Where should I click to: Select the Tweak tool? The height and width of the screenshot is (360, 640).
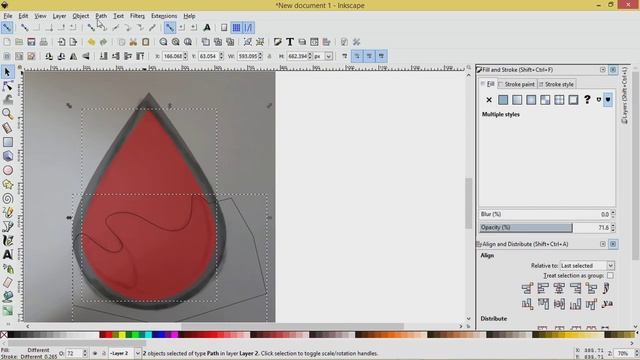[x=7, y=100]
